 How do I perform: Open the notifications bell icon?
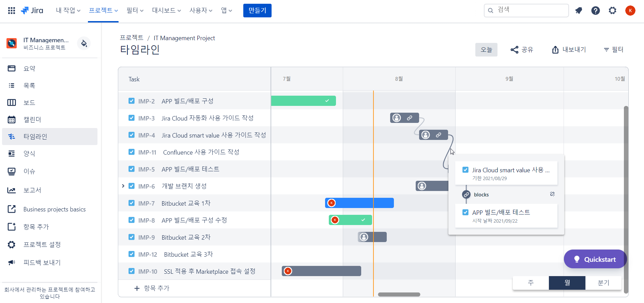pyautogui.click(x=579, y=11)
